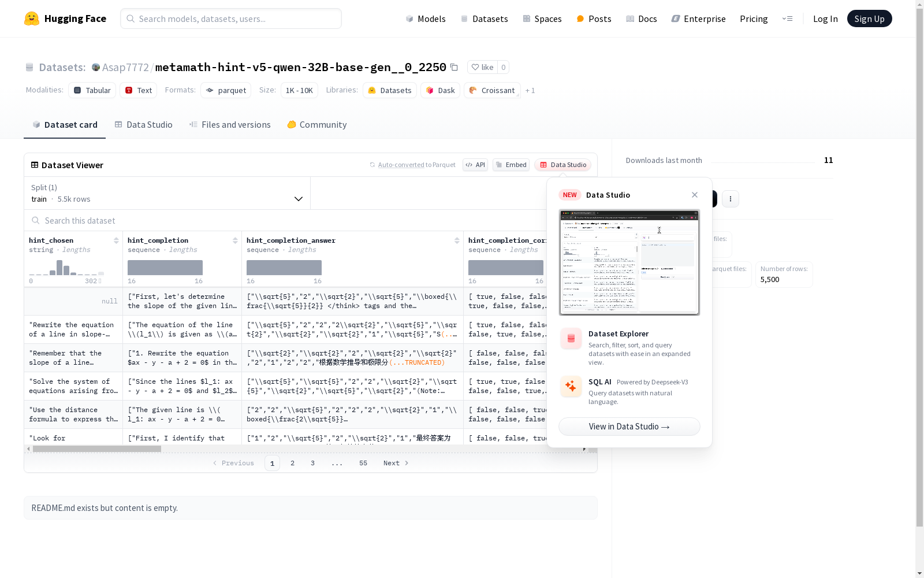Switch to the Data Studio tab

pos(143,124)
